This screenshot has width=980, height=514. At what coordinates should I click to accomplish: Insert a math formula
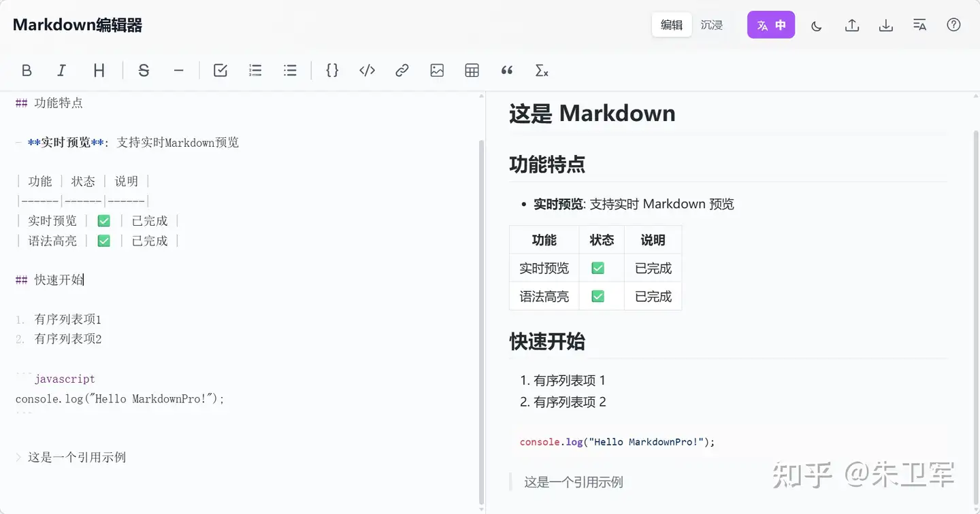click(x=542, y=70)
